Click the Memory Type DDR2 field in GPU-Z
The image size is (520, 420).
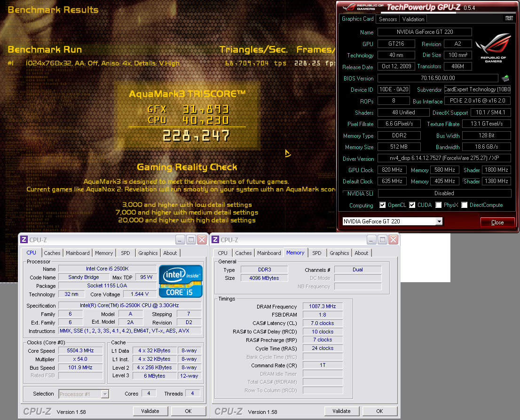point(399,135)
